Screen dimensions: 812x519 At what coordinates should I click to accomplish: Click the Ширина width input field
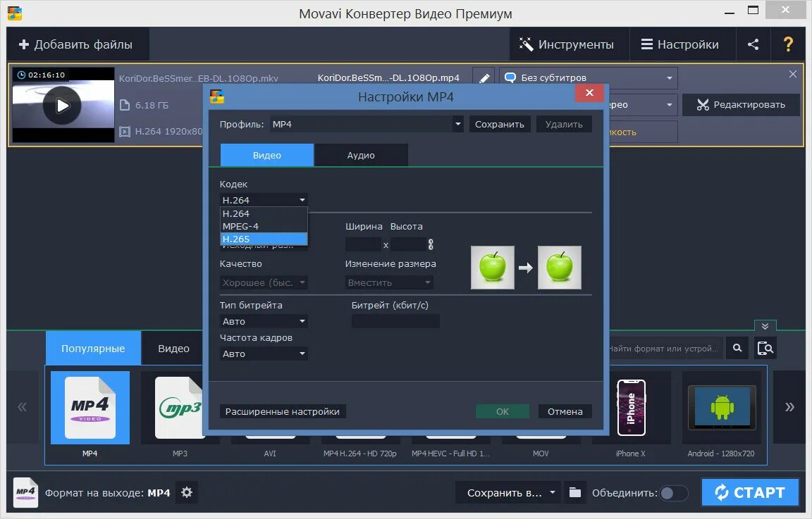point(363,244)
